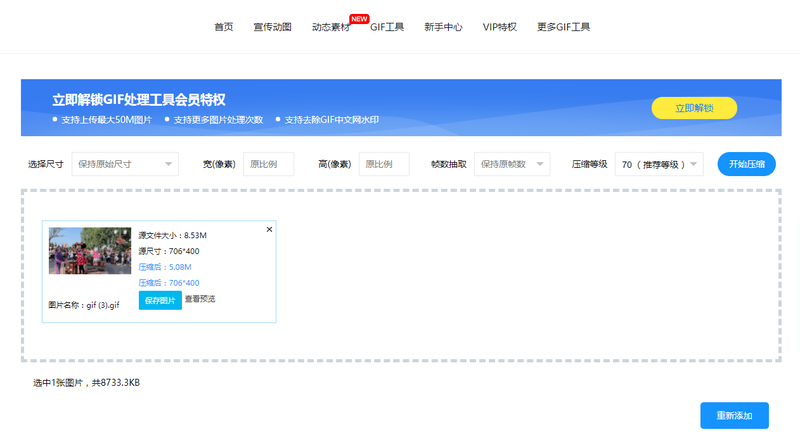Click the status text 选中1张图片，共8733.3KB
The image size is (800, 439).
click(x=86, y=382)
